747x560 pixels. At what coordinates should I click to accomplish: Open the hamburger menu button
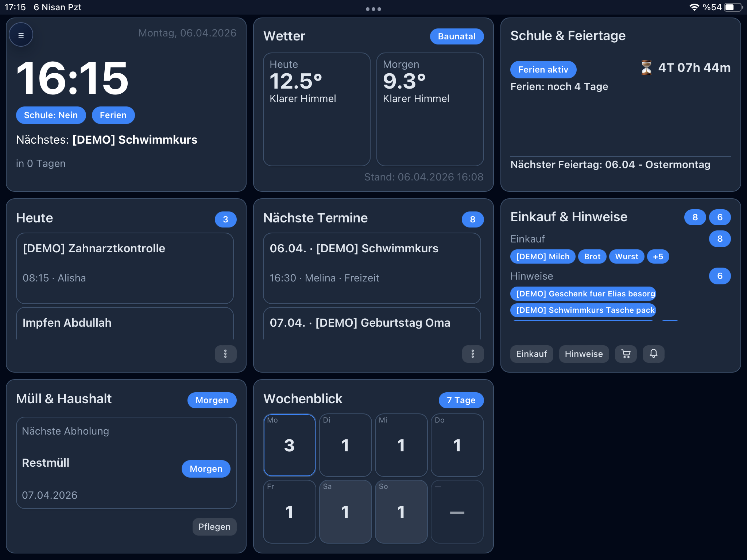point(21,35)
